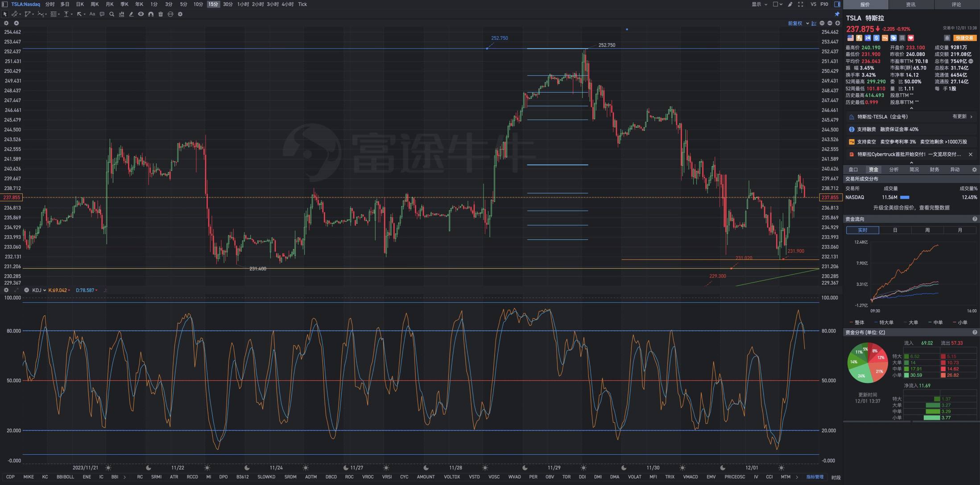Open the Fibonacci lines tool
The image size is (980, 485).
pos(54,14)
